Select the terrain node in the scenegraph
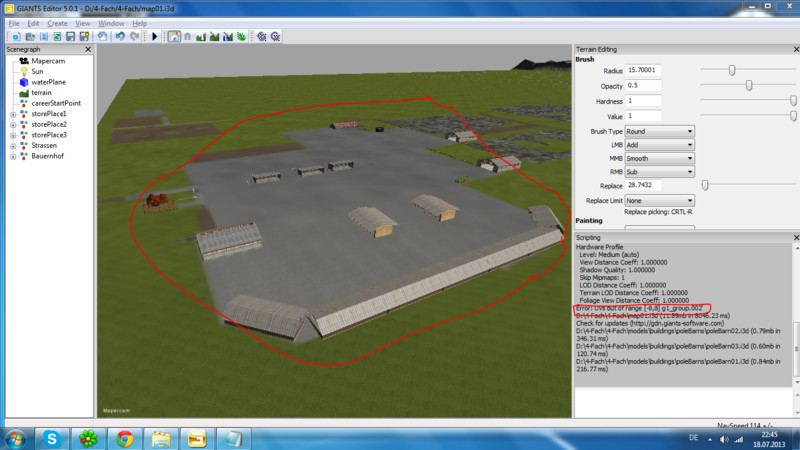The height and width of the screenshot is (450, 800). (41, 93)
